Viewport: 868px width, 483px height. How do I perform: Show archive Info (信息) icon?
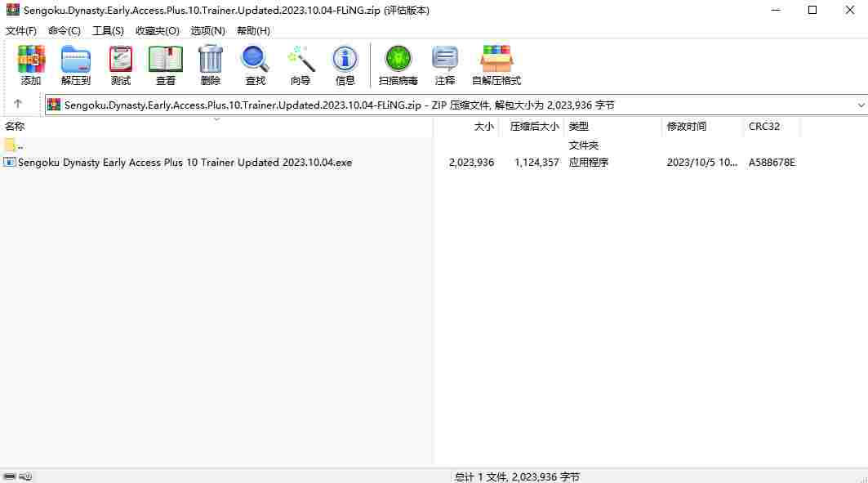click(345, 65)
